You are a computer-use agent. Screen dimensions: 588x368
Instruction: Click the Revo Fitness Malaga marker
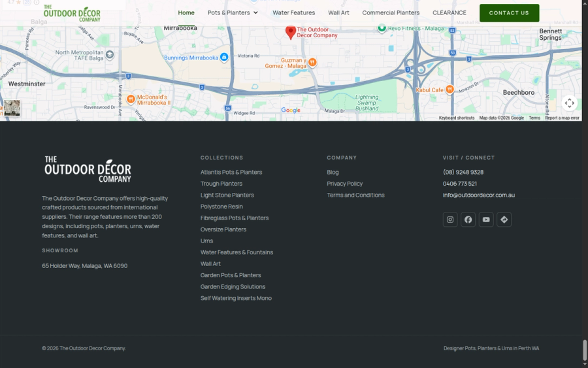(382, 28)
